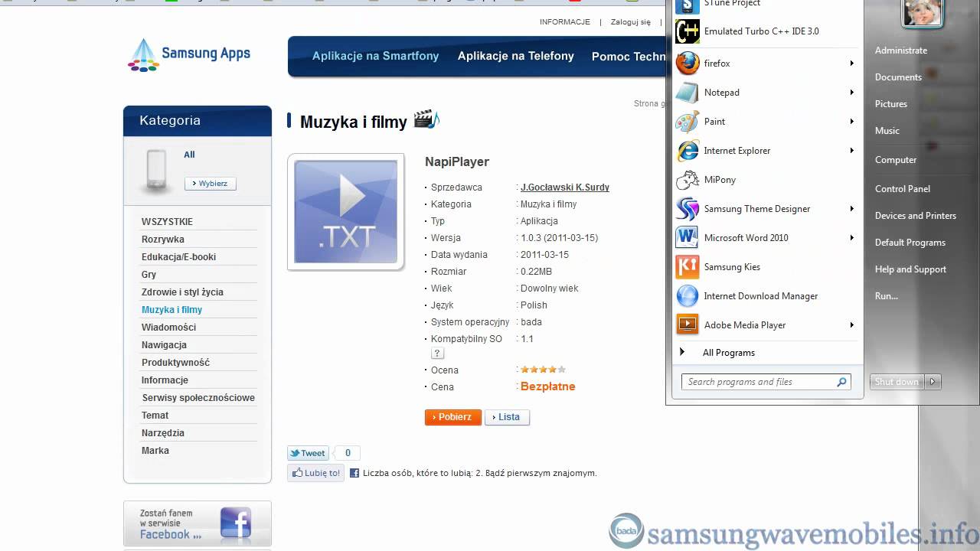Launch Adobe Media Player icon
The height and width of the screenshot is (551, 980).
coord(688,325)
